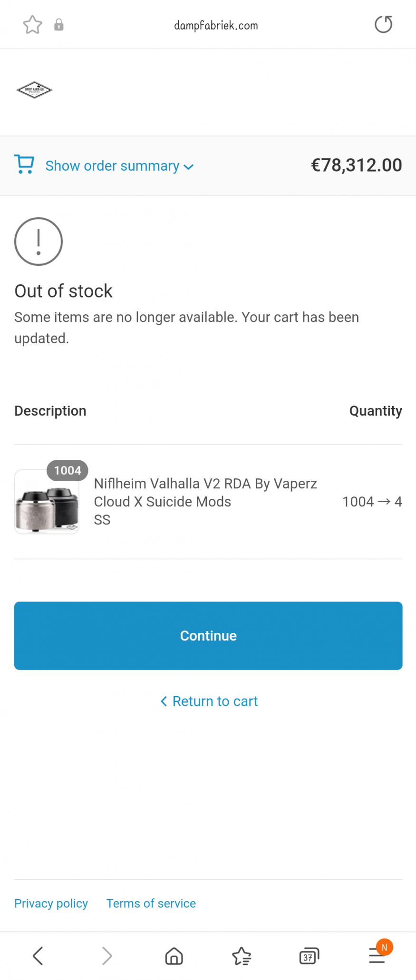The width and height of the screenshot is (416, 980).
Task: Open the Damp Fabriek store logo
Action: tap(34, 90)
